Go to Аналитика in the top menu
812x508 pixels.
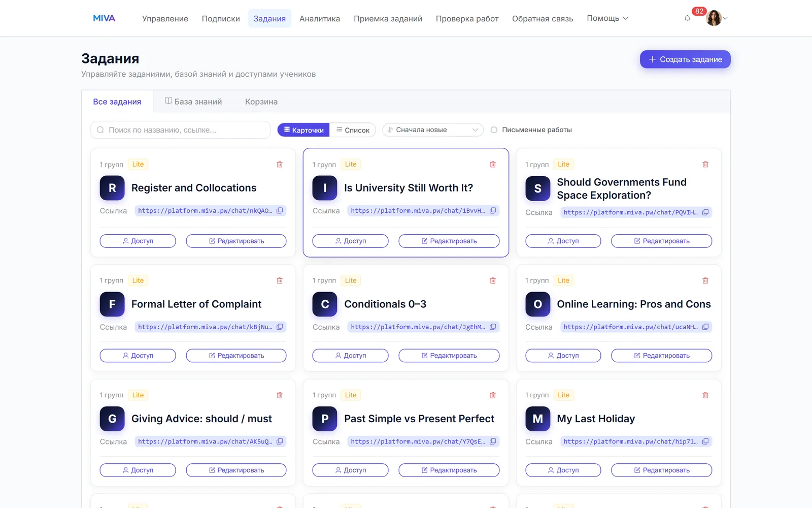point(320,19)
